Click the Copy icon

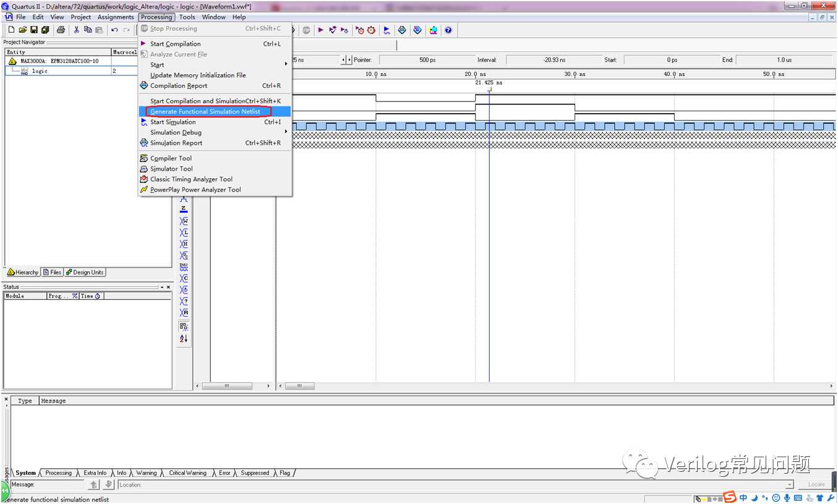pyautogui.click(x=87, y=30)
